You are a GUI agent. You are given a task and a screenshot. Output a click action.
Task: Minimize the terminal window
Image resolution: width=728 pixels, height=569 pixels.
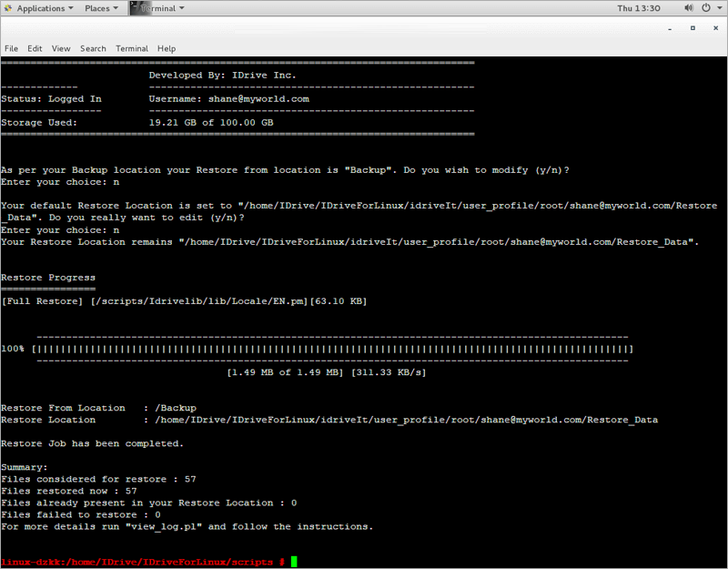[x=670, y=28]
